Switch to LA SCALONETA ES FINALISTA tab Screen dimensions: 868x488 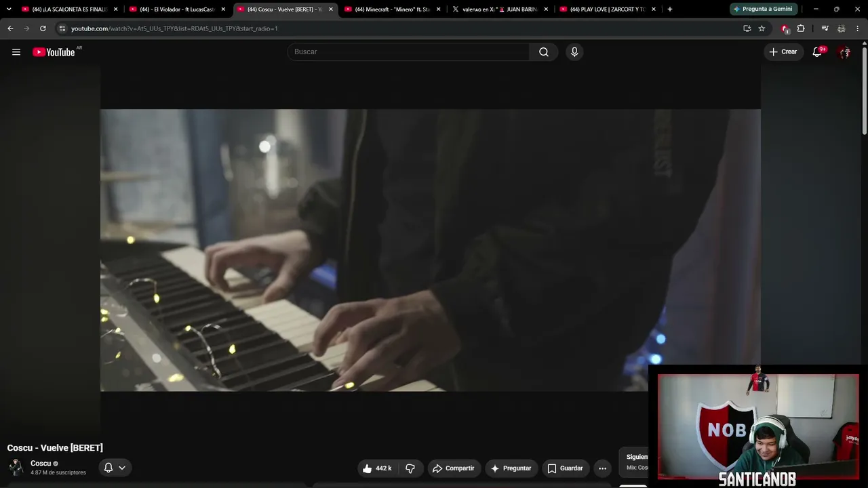70,9
